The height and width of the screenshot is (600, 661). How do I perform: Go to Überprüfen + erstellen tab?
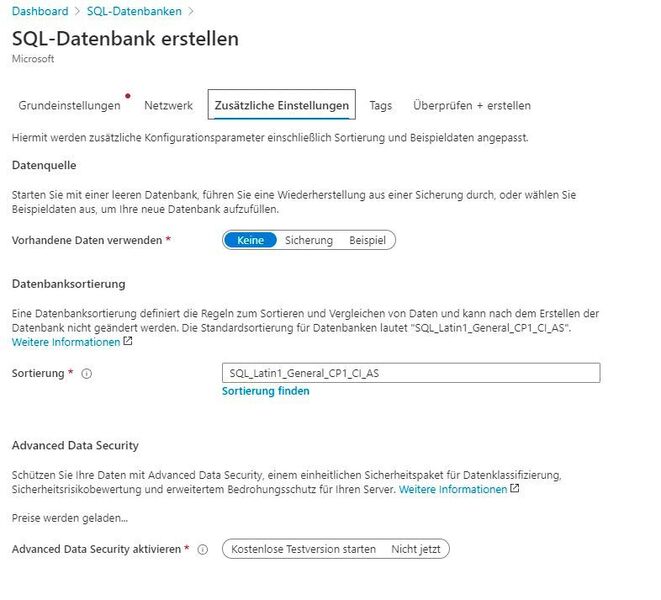[x=472, y=105]
